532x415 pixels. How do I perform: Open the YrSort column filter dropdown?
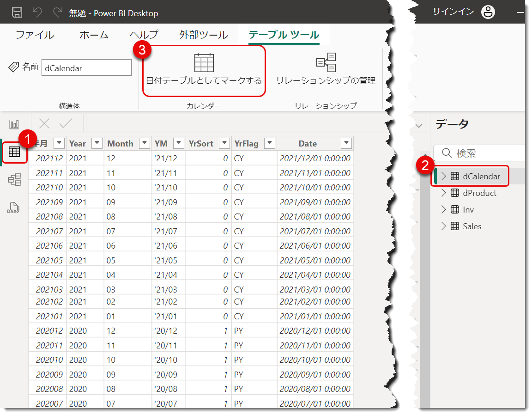[x=224, y=143]
